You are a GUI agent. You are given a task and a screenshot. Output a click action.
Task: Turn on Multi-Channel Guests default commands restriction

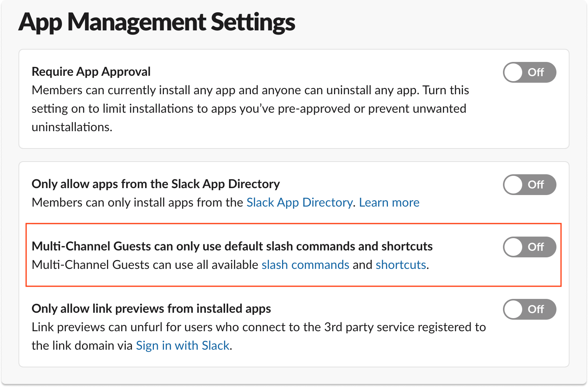(x=529, y=247)
